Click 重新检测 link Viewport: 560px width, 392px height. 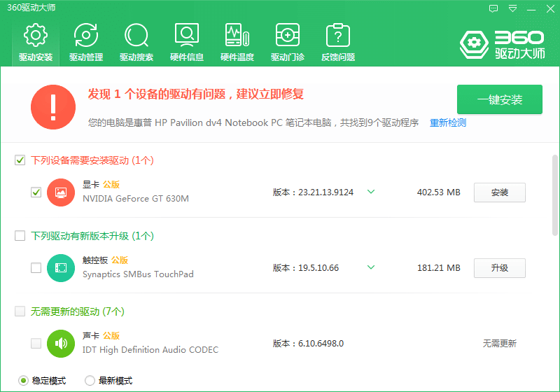point(448,122)
